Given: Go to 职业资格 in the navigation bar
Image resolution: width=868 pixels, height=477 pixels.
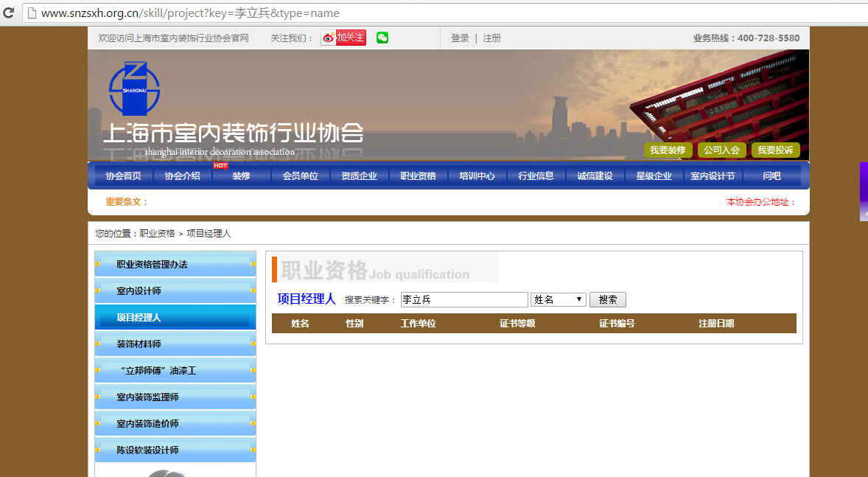Looking at the screenshot, I should [x=418, y=176].
